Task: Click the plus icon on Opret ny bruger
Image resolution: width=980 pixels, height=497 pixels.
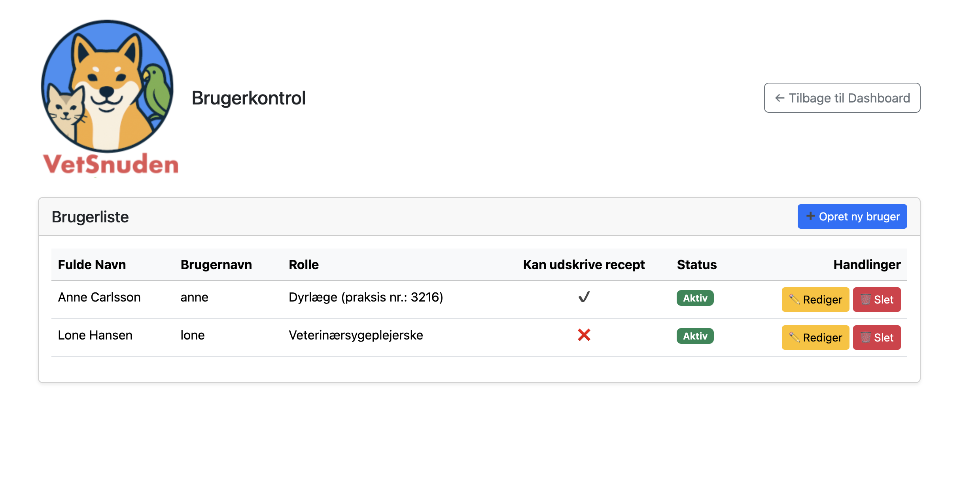Action: pos(811,216)
